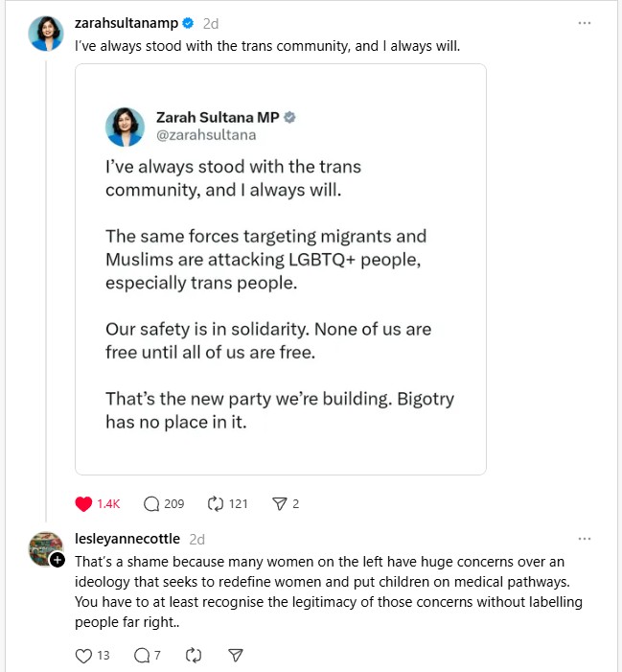Screen dimensions: 622x672
Task: Open lesleyannecottle username profile link
Action: click(128, 539)
